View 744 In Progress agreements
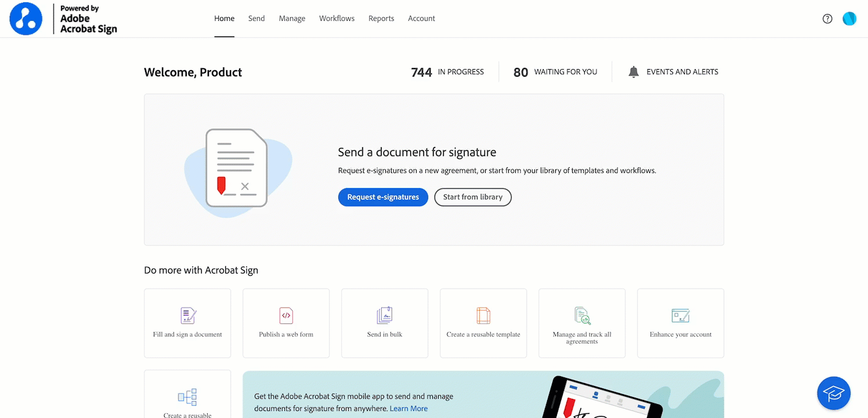 (x=447, y=72)
